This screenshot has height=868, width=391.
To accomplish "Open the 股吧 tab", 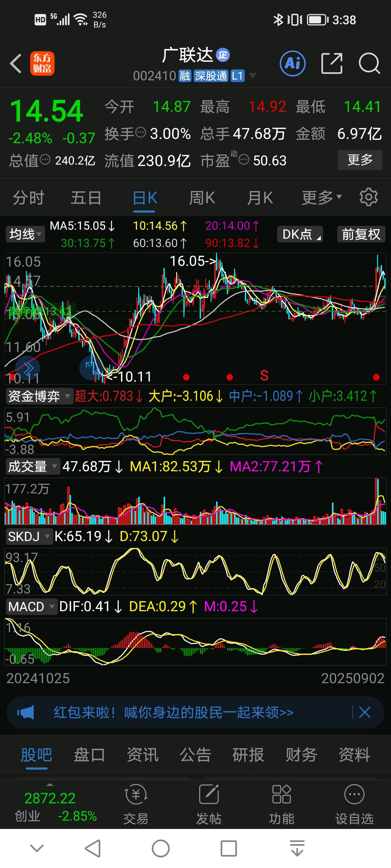I will click(x=36, y=755).
